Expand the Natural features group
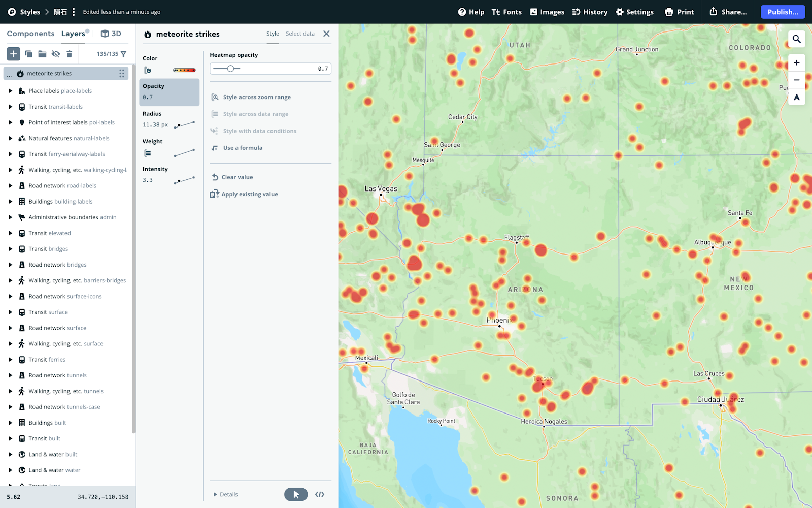Screen dimensions: 812x508 (x=10, y=138)
